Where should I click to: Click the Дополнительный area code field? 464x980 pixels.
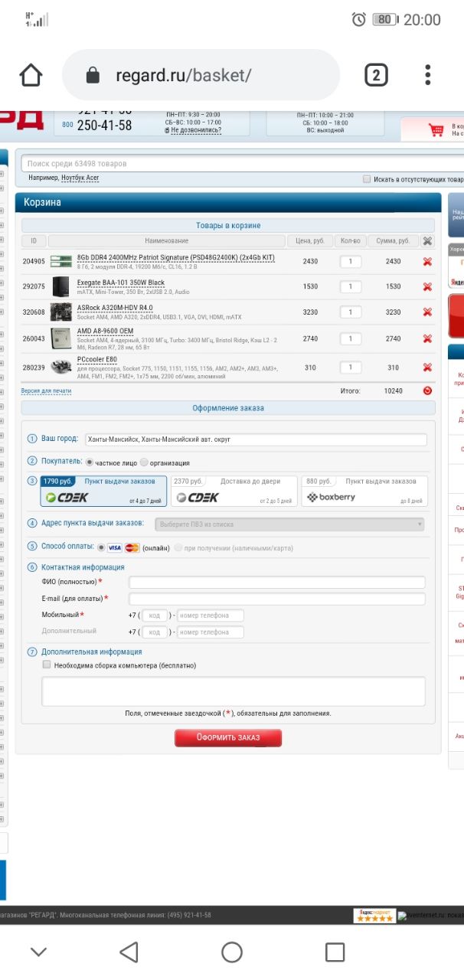155,632
